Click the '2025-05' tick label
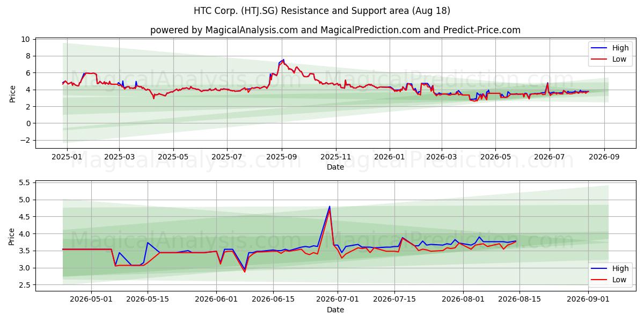This screenshot has height=322, width=644. click(173, 157)
